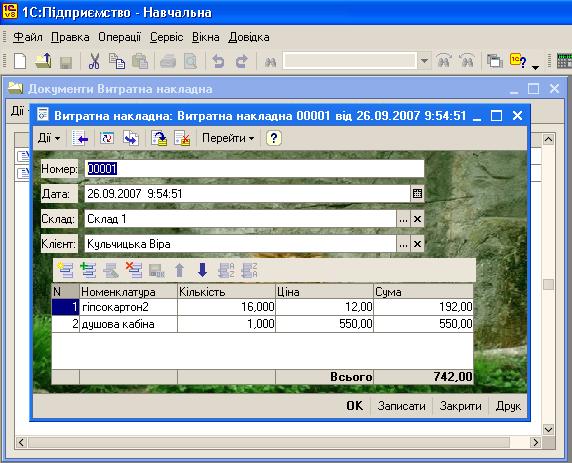This screenshot has width=572, height=463.
Task: Click the Open file icon in main toolbar
Action: (x=43, y=61)
